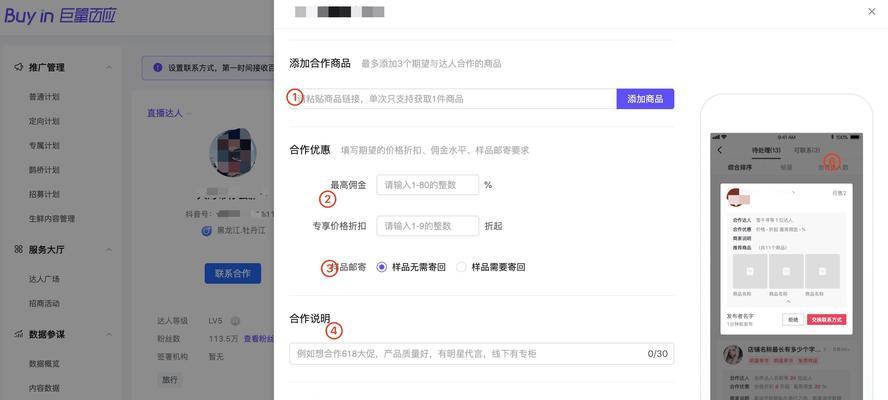Image resolution: width=888 pixels, height=400 pixels.
Task: Click the 黑龙江·牡丹江 location text
Action: click(x=241, y=231)
